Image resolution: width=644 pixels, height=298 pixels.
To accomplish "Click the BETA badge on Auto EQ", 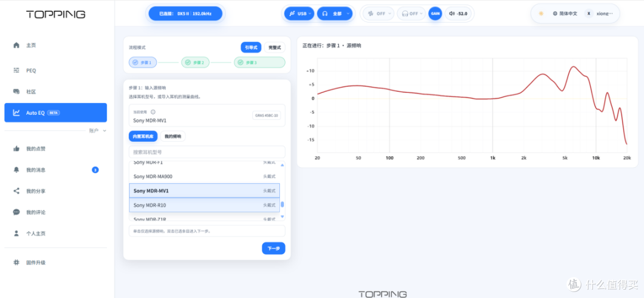I will click(54, 113).
